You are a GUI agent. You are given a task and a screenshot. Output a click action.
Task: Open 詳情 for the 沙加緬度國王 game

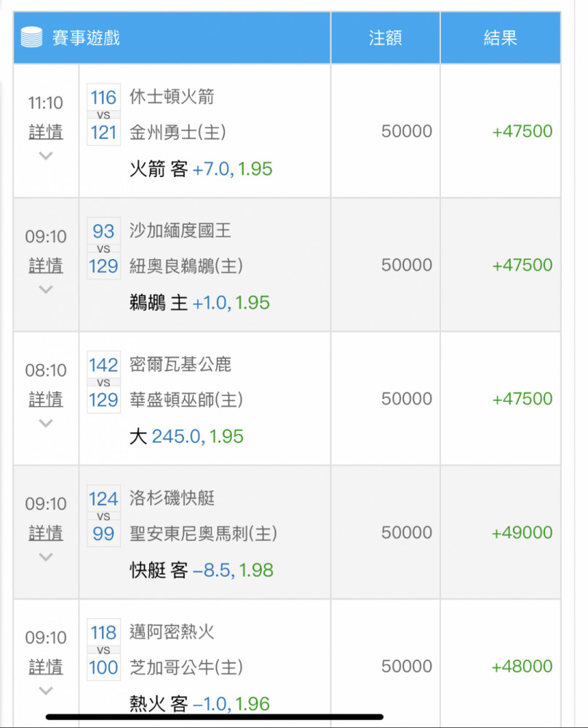(x=45, y=266)
